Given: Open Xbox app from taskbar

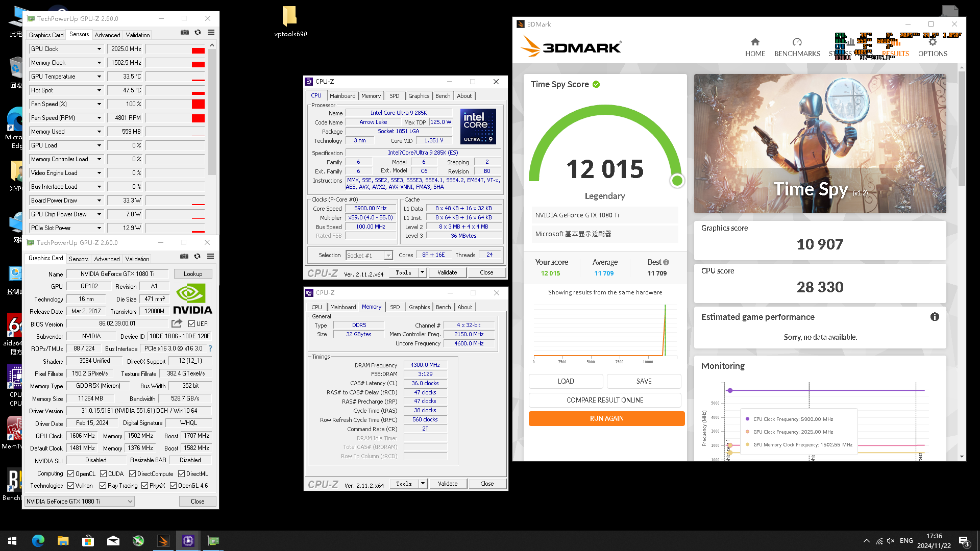Looking at the screenshot, I should point(138,541).
